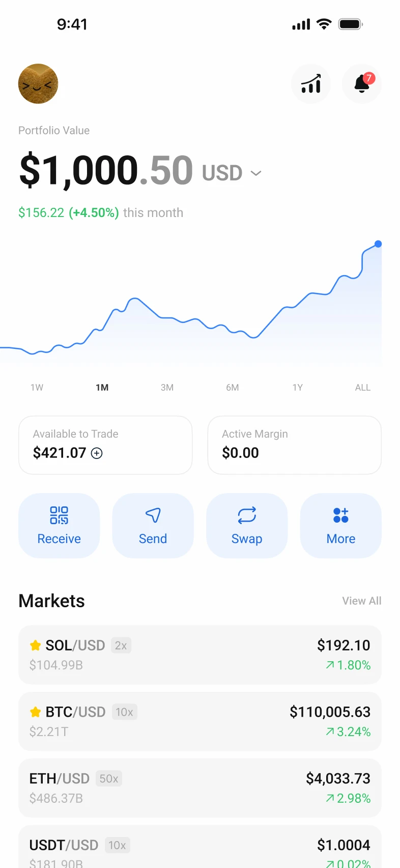The image size is (400, 868).
Task: Click View All markets link
Action: click(361, 601)
